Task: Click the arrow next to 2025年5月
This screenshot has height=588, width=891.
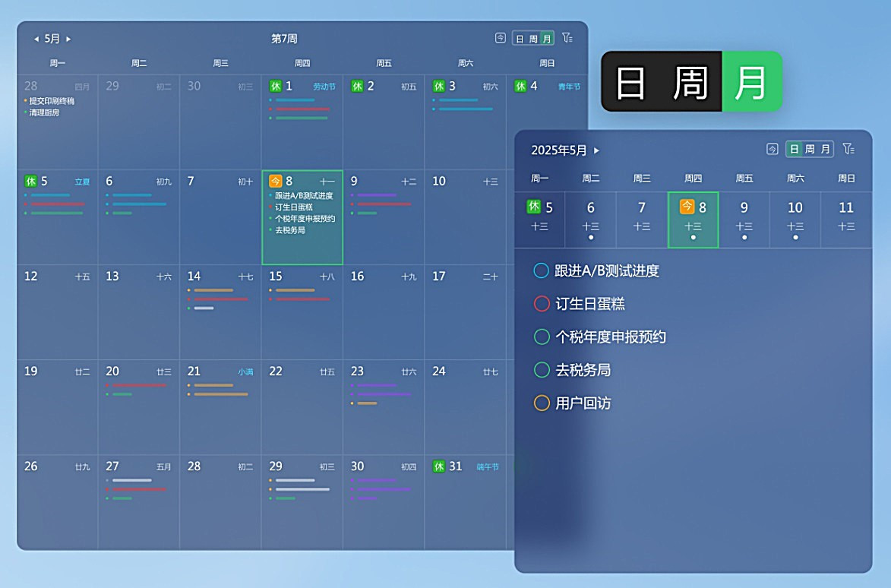Action: (x=596, y=150)
